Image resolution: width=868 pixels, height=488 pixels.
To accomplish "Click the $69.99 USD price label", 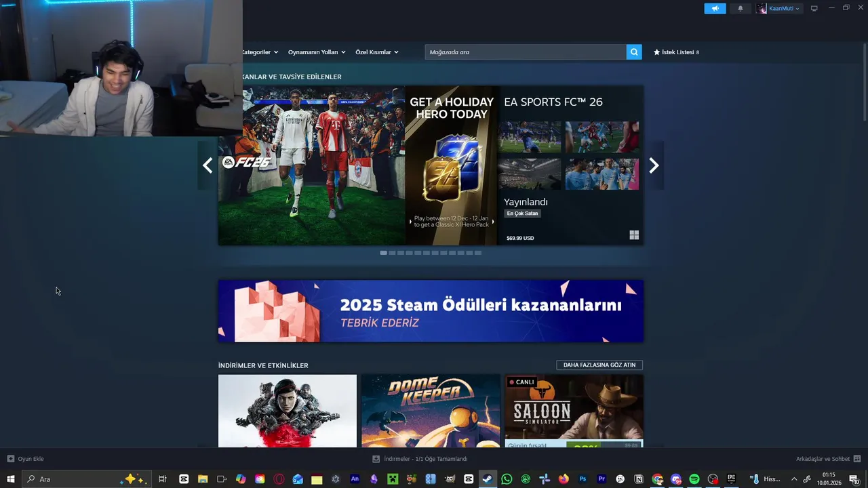I will point(520,238).
